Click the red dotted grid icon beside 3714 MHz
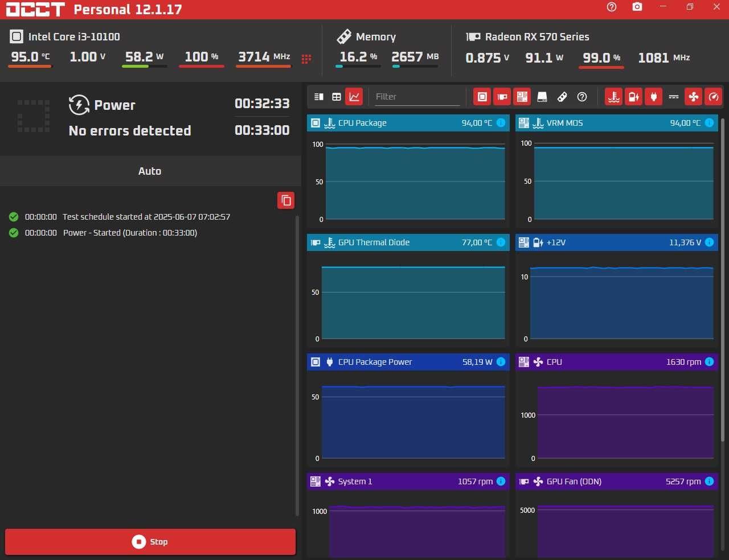The width and height of the screenshot is (729, 560). [x=306, y=59]
